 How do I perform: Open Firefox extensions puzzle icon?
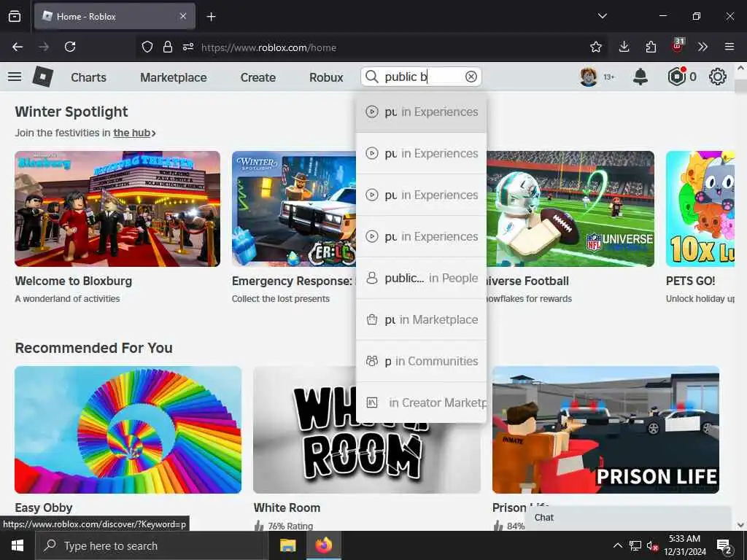651,47
